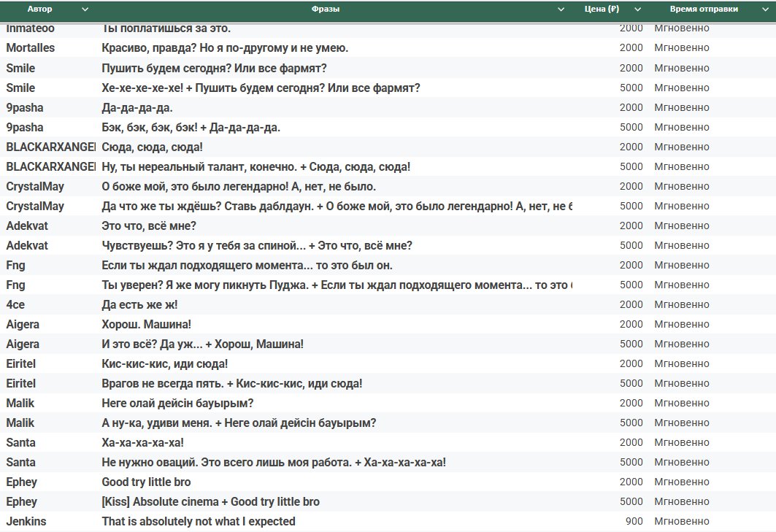Select the phrase 'Кис-кис-кис, иди сюда!'
Screen dimensions: 776x532
(x=165, y=363)
